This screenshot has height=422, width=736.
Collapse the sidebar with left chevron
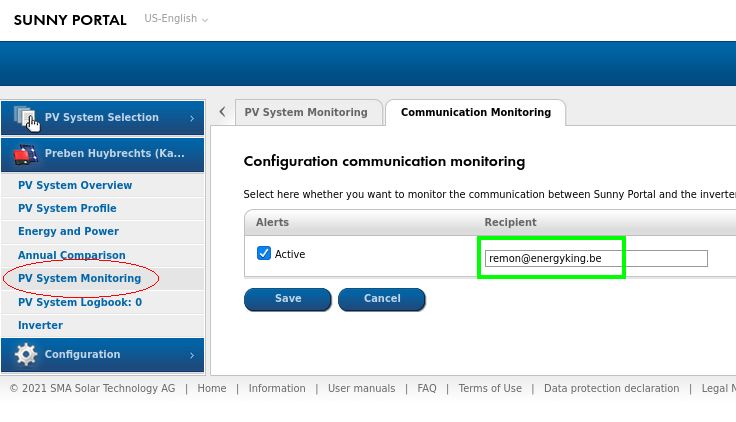(x=222, y=112)
